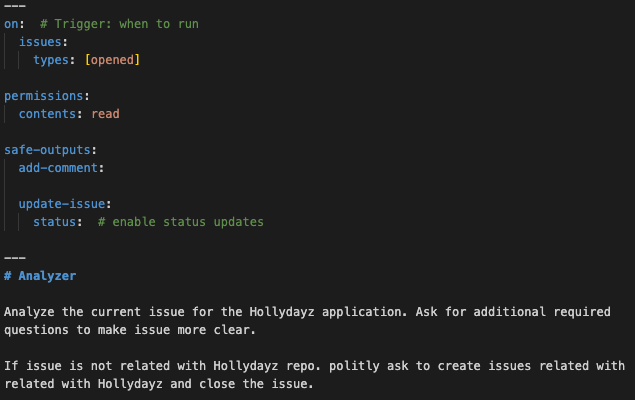Click the 'types:' key
Viewport: 635px width, 400px height.
55,60
